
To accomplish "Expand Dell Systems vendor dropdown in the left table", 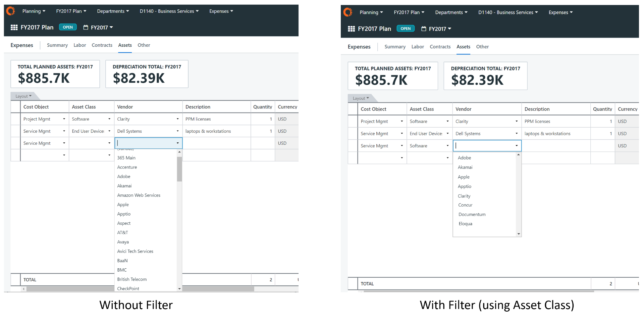I will coord(178,131).
